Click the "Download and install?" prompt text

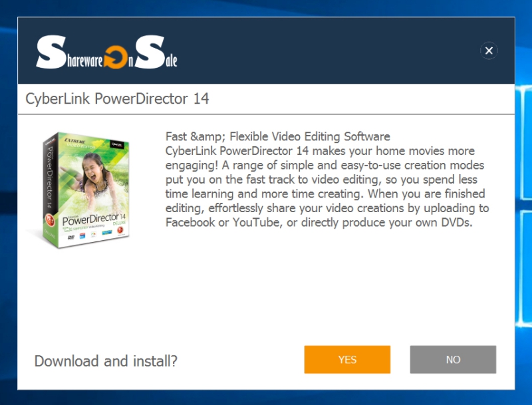pyautogui.click(x=106, y=361)
